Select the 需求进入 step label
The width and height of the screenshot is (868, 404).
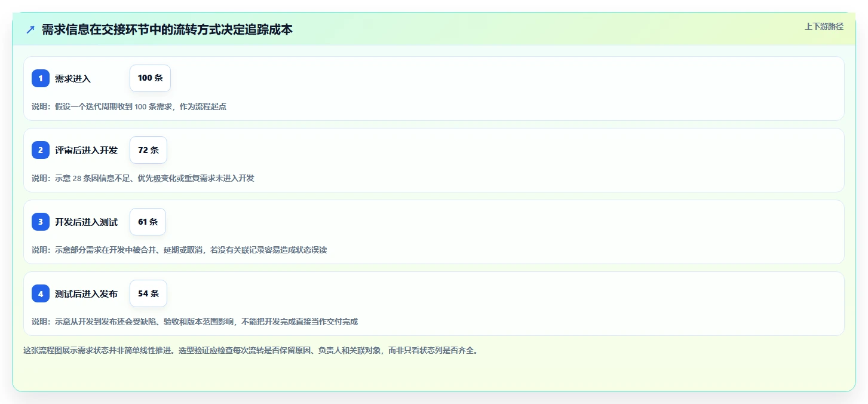(73, 78)
